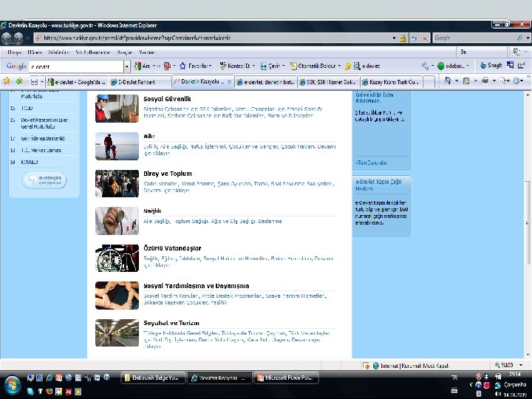
Task: Click the e-entegre logo button in sidebar
Action: click(44, 180)
